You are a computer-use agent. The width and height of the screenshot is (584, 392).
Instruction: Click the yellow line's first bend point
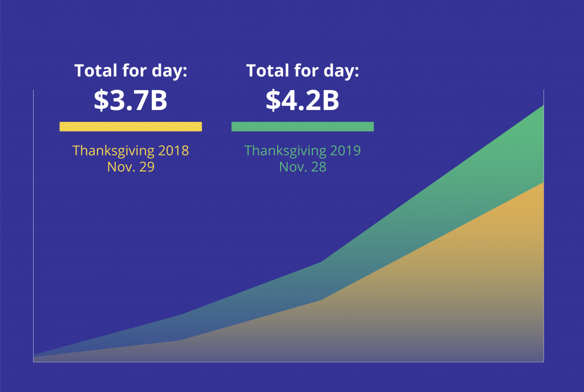point(180,340)
